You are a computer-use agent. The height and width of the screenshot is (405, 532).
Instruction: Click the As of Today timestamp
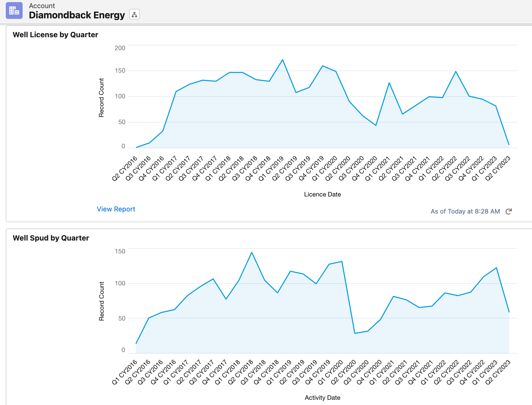click(465, 211)
